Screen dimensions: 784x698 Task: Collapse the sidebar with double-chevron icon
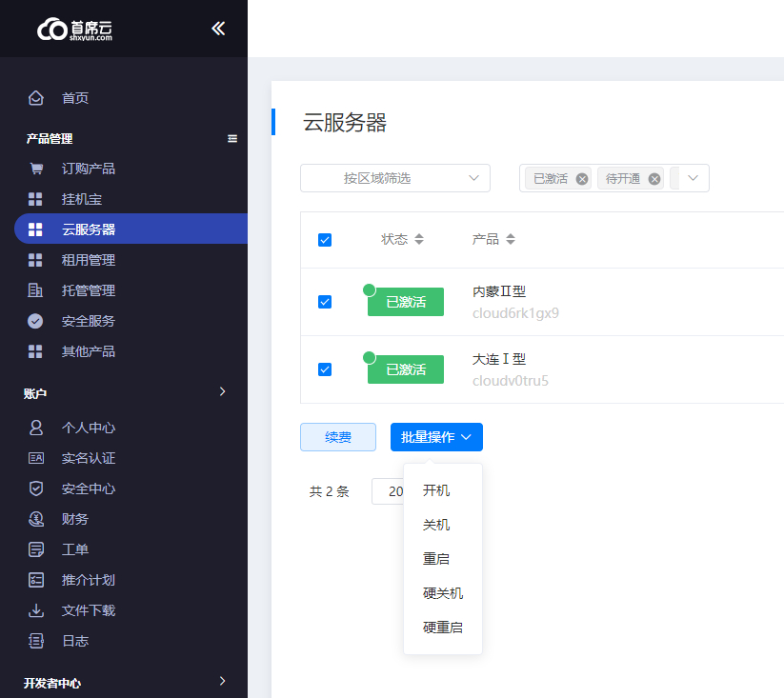point(218,29)
